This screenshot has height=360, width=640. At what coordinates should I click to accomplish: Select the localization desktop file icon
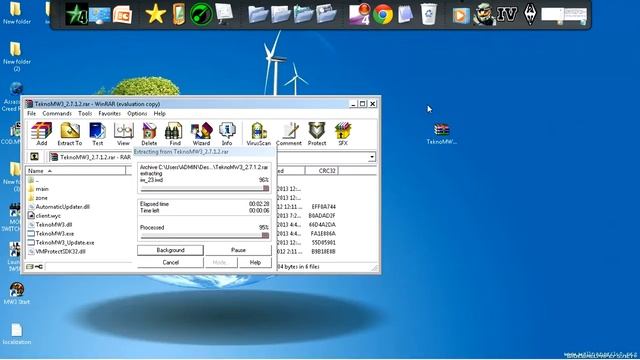pos(17,334)
